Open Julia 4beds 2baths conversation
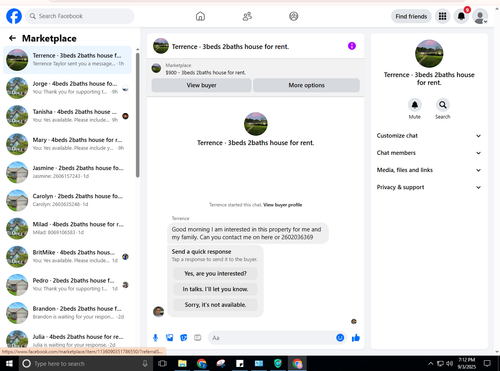Viewport: 500px width, 371px height. 67,339
